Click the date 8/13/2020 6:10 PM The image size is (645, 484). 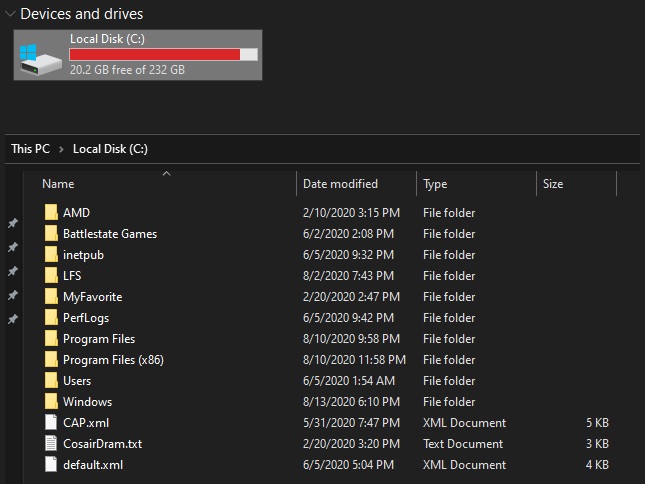point(351,402)
